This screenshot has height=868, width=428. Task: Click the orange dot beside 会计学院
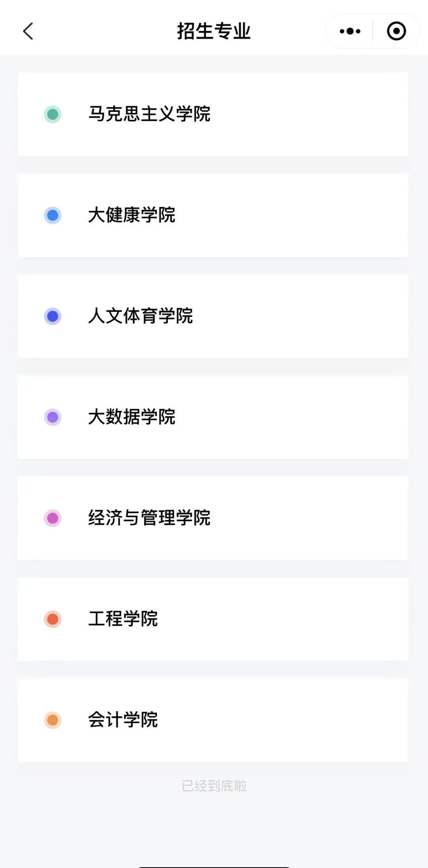click(53, 720)
